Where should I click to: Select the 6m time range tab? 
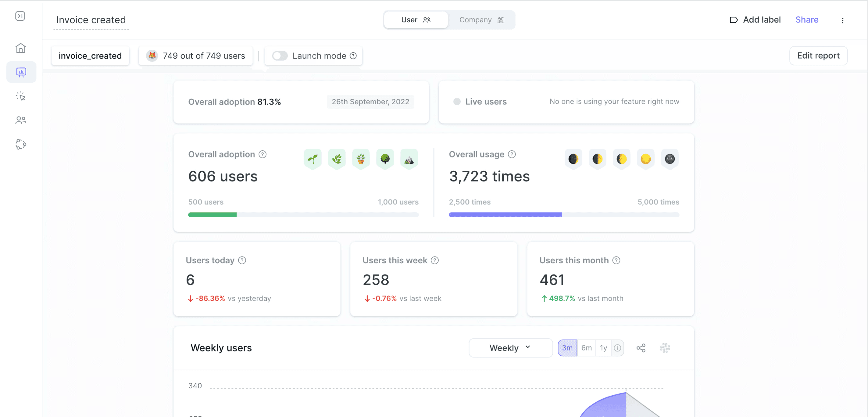(586, 348)
